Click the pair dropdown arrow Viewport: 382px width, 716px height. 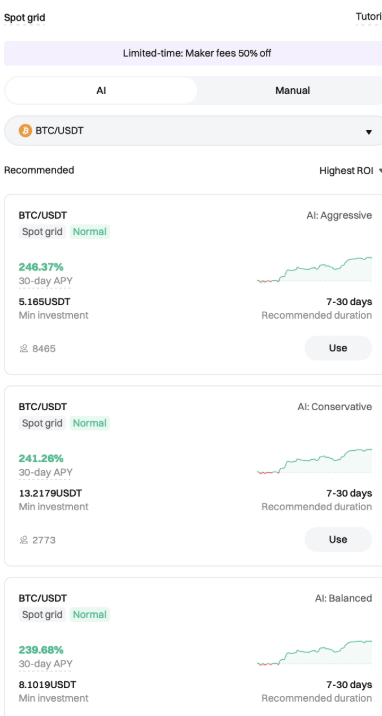pos(369,132)
